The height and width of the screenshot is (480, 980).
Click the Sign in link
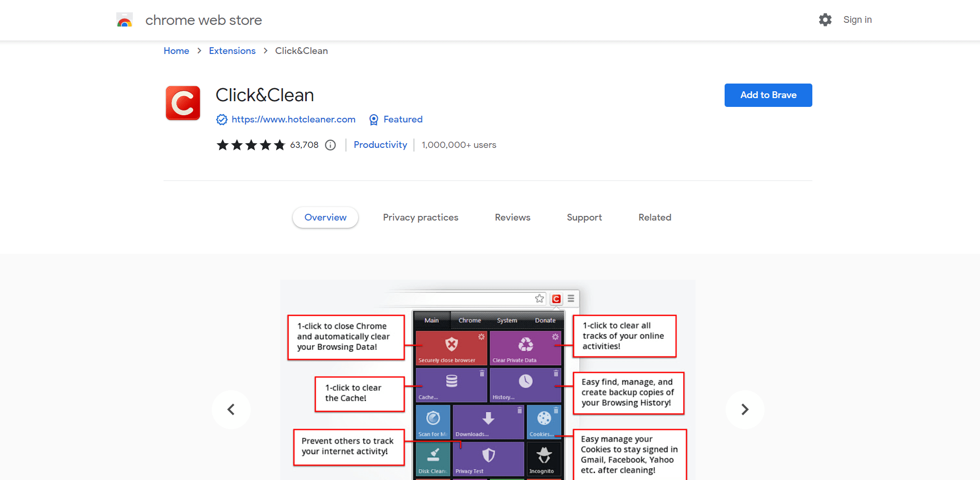(857, 20)
